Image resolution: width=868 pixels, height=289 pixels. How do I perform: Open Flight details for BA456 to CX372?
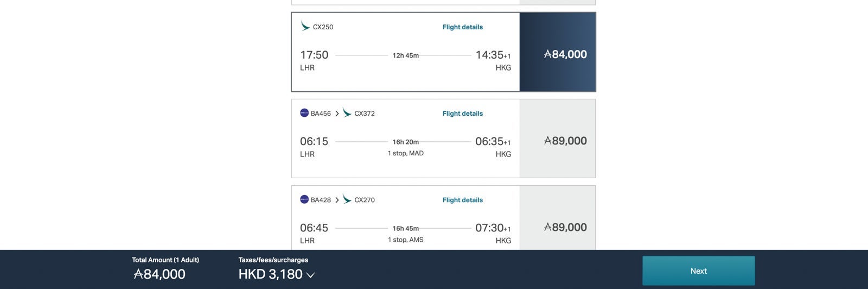(x=463, y=114)
